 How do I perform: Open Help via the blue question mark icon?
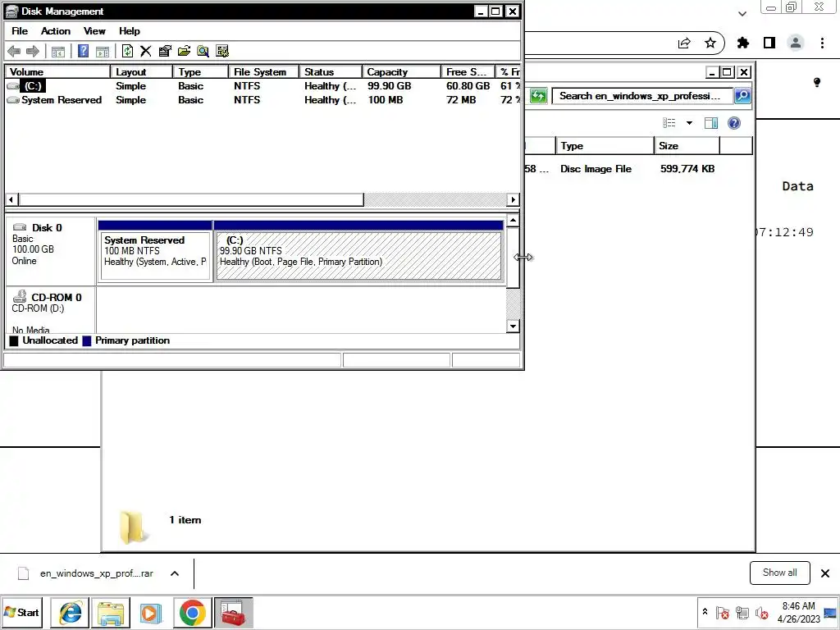tap(83, 51)
